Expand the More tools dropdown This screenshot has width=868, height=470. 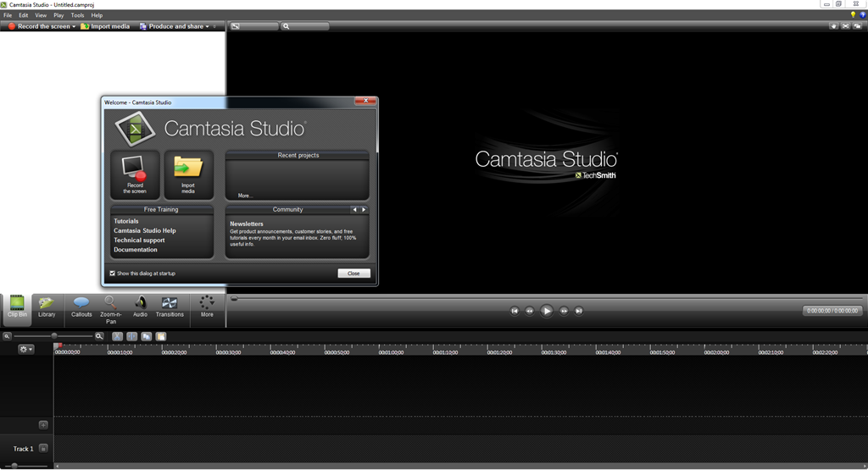click(207, 307)
